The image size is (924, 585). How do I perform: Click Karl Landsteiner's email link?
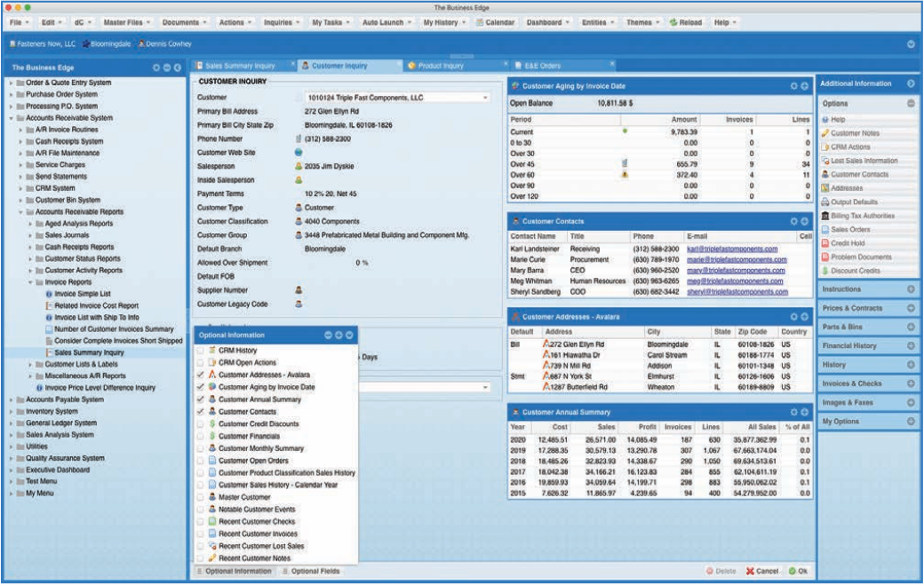(x=732, y=249)
